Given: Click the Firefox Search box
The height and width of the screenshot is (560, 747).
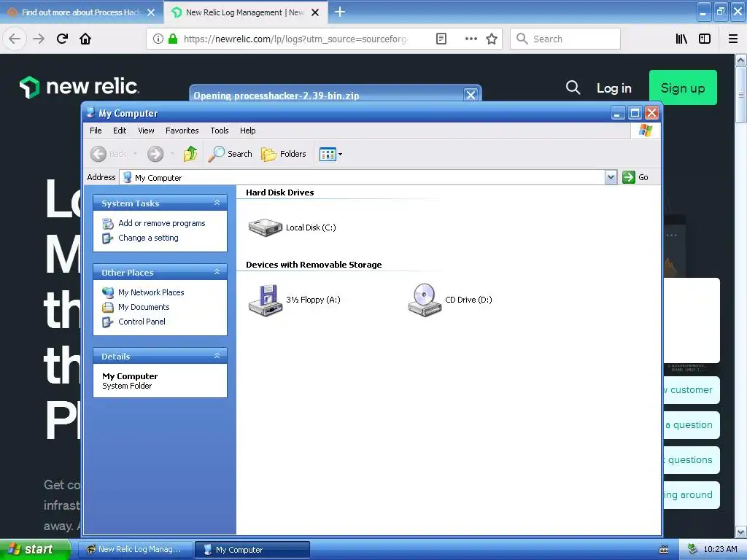Looking at the screenshot, I should click(x=565, y=39).
